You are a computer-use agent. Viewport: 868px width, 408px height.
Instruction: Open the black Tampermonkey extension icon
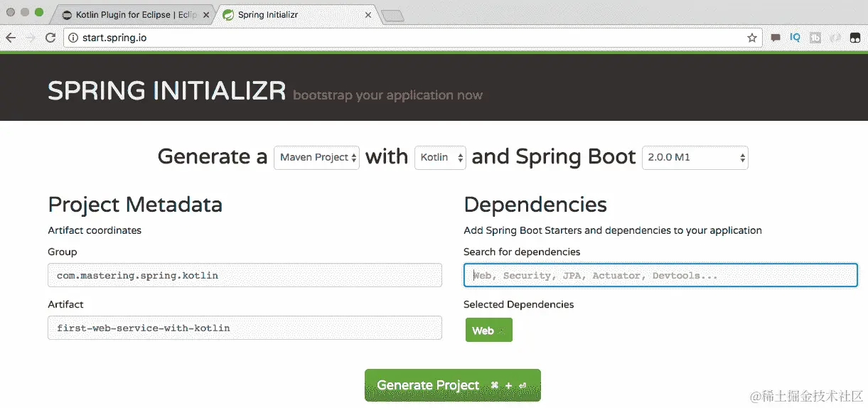click(855, 38)
